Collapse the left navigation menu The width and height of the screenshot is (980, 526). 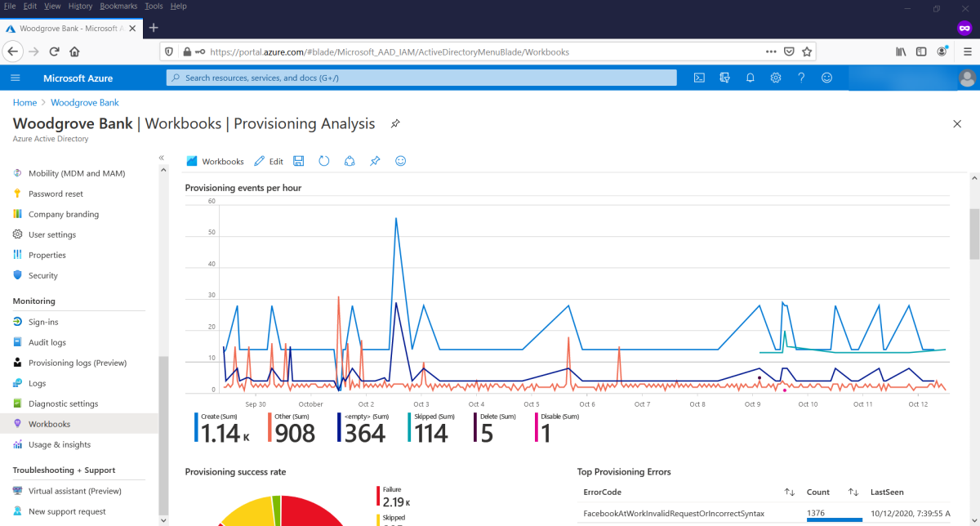click(162, 158)
